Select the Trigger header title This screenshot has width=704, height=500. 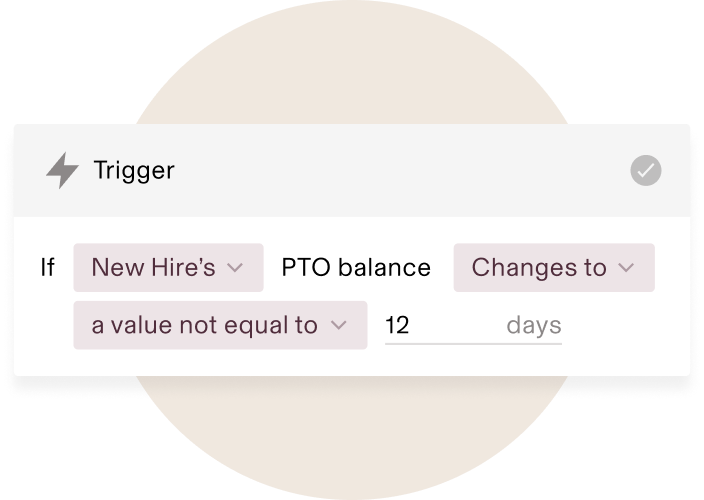pos(134,171)
